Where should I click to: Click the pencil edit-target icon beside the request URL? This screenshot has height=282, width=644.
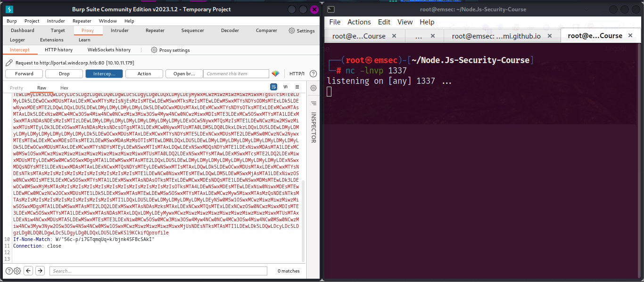click(9, 63)
